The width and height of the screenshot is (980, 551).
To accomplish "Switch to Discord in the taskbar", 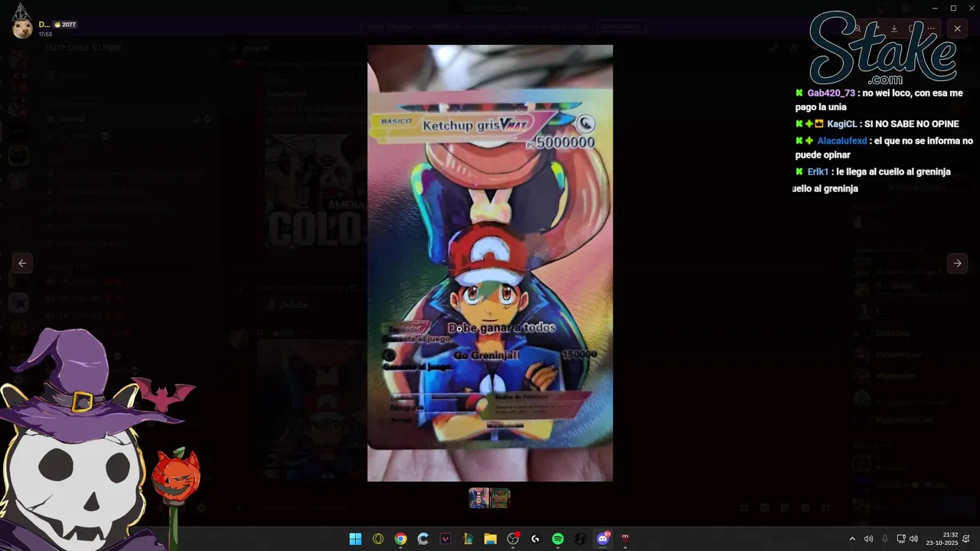I will (x=603, y=539).
